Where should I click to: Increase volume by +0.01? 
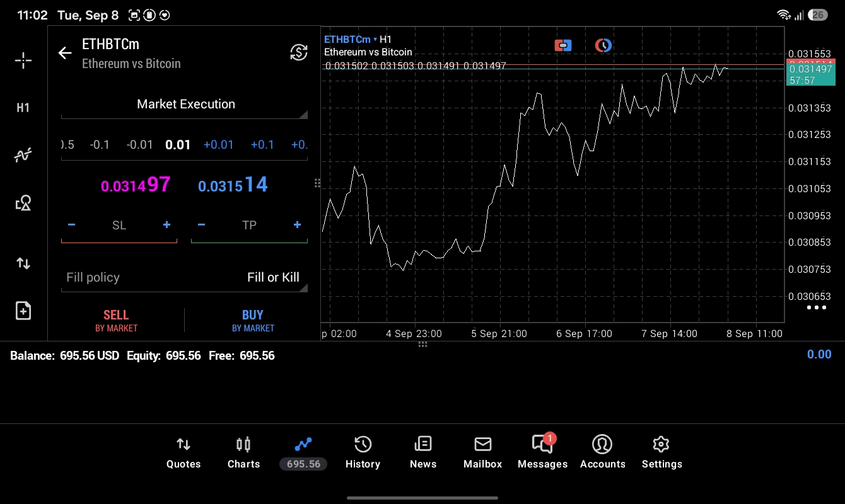pyautogui.click(x=218, y=145)
